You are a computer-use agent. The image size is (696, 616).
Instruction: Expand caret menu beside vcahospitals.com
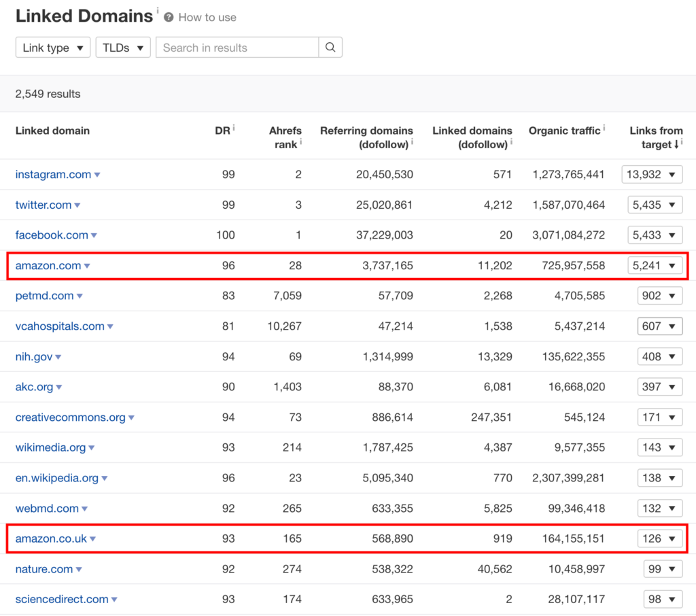tap(110, 326)
